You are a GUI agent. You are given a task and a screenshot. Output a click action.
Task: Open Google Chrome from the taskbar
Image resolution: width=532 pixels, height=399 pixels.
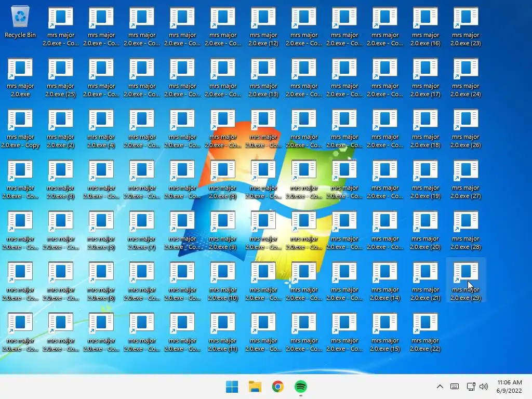tap(277, 387)
